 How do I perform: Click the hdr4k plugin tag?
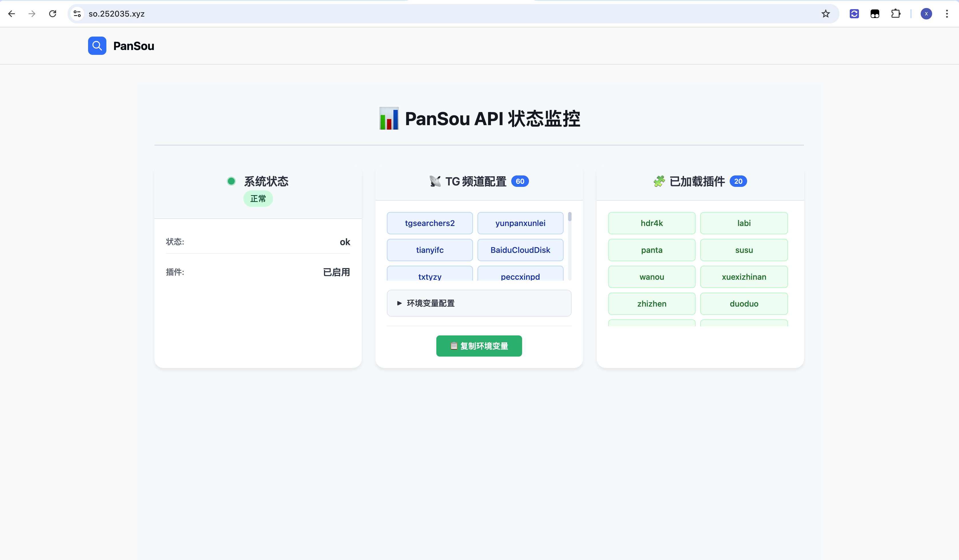click(x=652, y=223)
